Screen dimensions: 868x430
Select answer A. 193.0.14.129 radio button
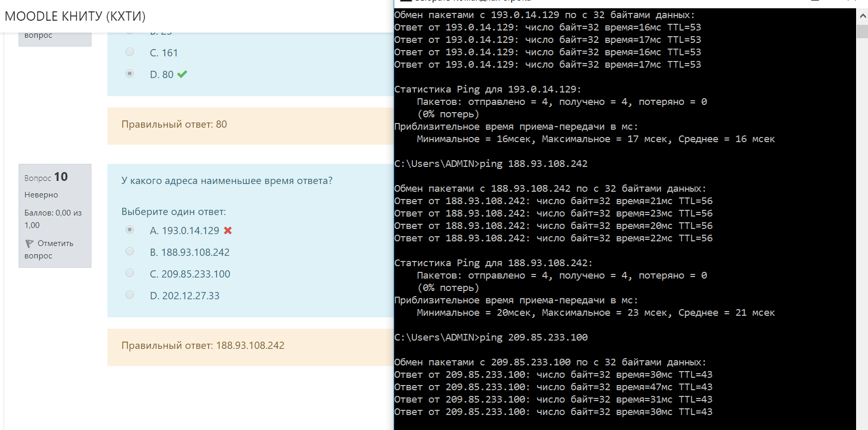click(x=130, y=229)
